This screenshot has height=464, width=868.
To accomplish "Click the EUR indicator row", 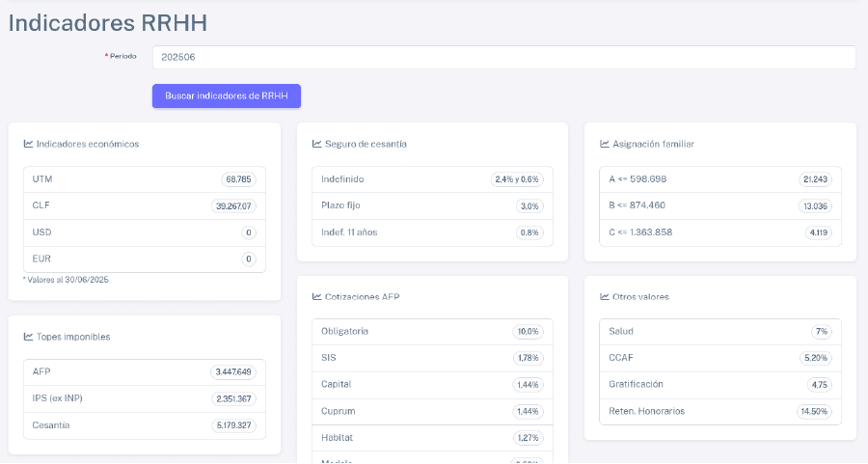I will click(x=145, y=259).
